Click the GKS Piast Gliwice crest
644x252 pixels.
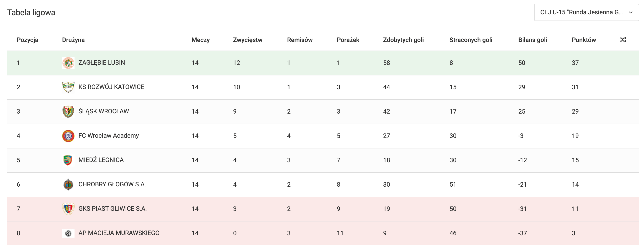pyautogui.click(x=68, y=209)
